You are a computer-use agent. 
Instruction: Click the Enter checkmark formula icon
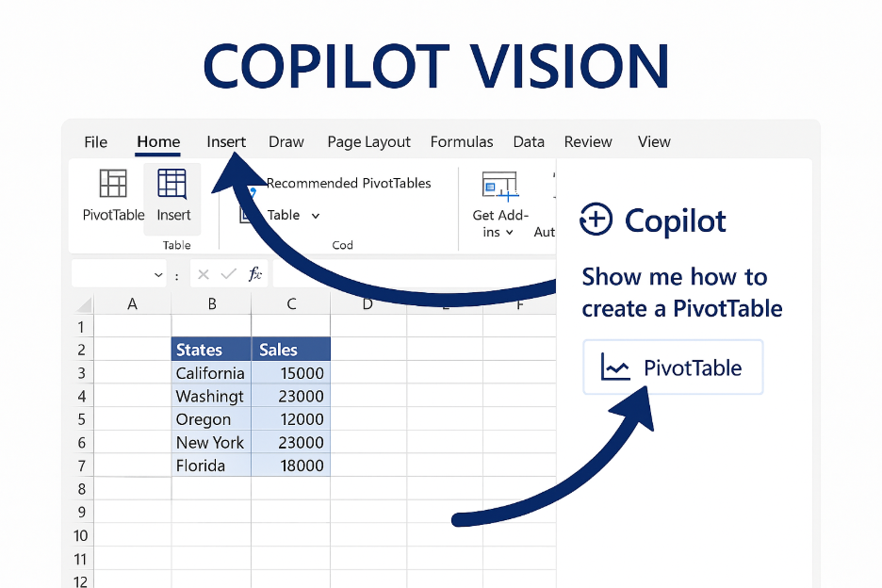tap(228, 274)
